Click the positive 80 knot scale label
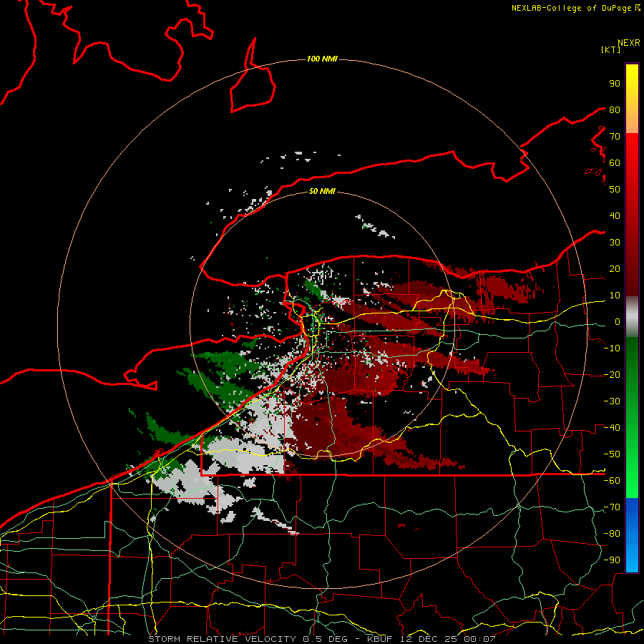Screen dimensions: 644x644 point(615,109)
